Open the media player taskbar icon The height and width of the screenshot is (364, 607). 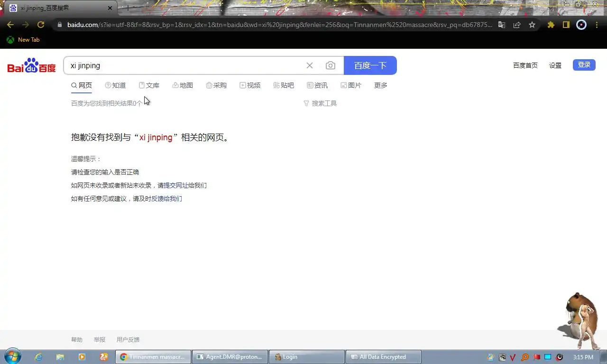82,357
